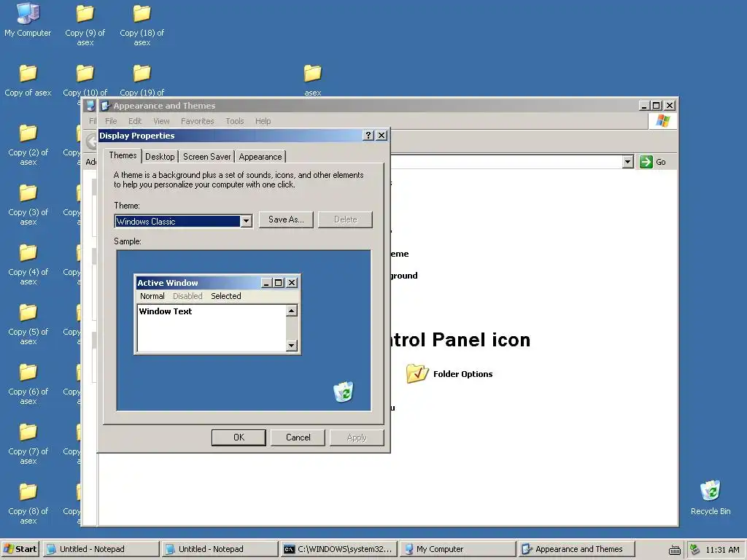Select the Copy (9) of asex folder

(85, 24)
